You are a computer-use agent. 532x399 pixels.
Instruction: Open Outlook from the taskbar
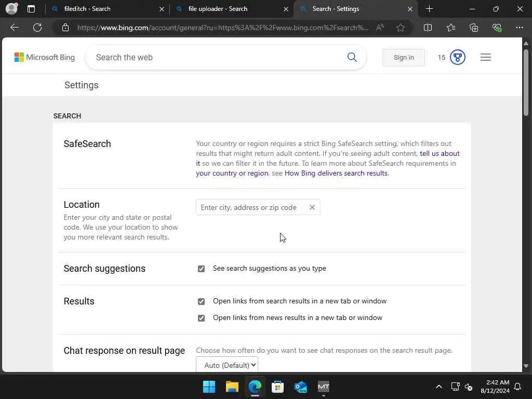pos(301,387)
